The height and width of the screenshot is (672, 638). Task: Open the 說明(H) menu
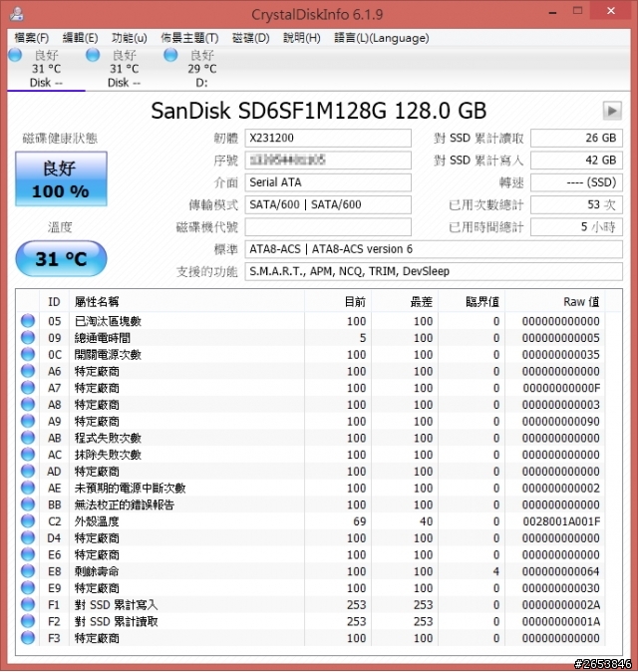click(x=302, y=38)
